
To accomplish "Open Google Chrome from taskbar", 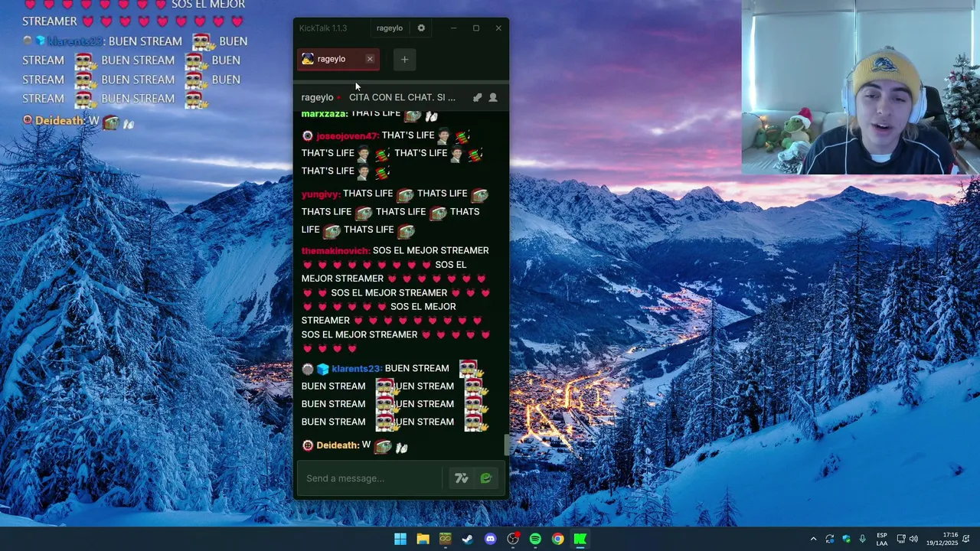I will point(558,540).
